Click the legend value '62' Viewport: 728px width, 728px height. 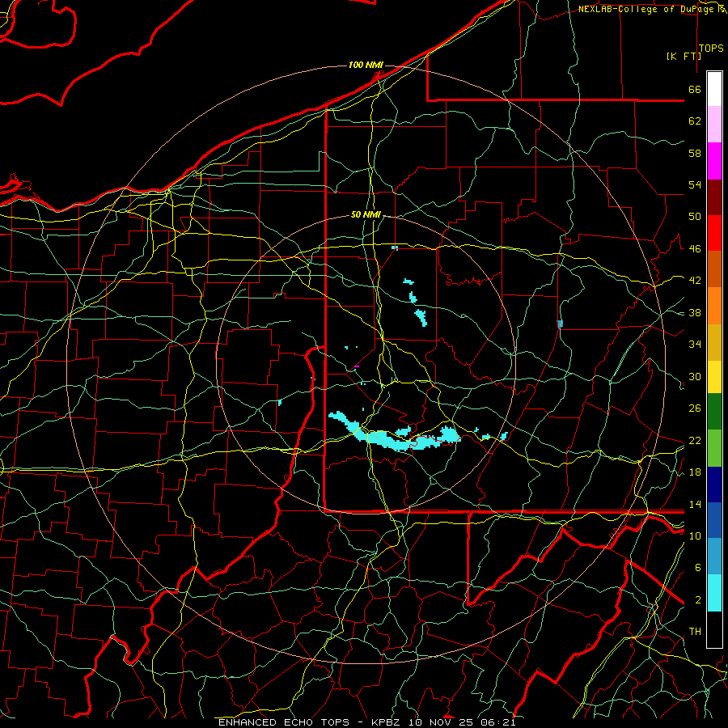tap(695, 121)
